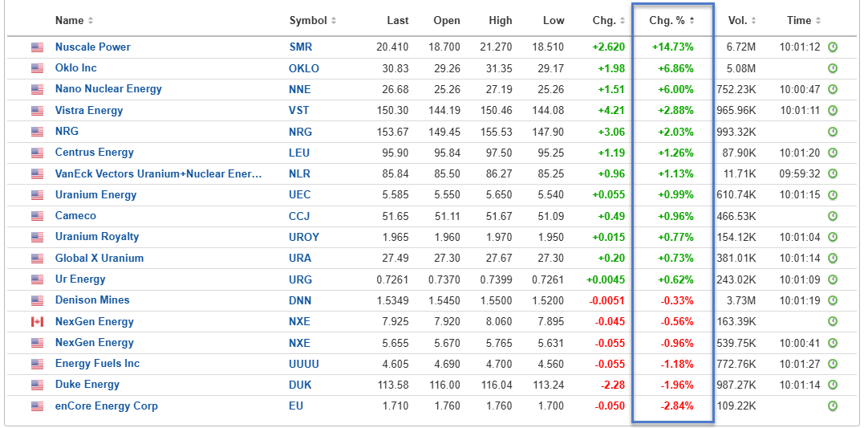Click the clock icon in enCore Energy Corp row
Viewport: 868px width, 428px height.
[x=832, y=406]
